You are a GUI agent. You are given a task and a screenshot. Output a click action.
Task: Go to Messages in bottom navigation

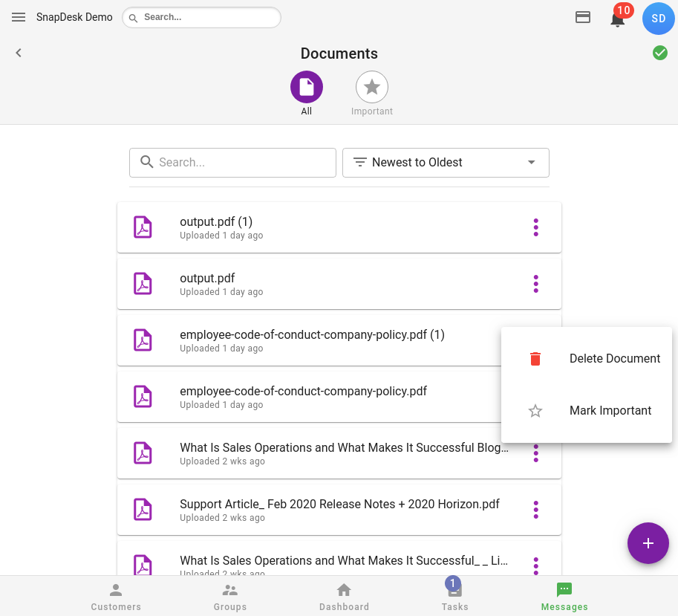(564, 597)
